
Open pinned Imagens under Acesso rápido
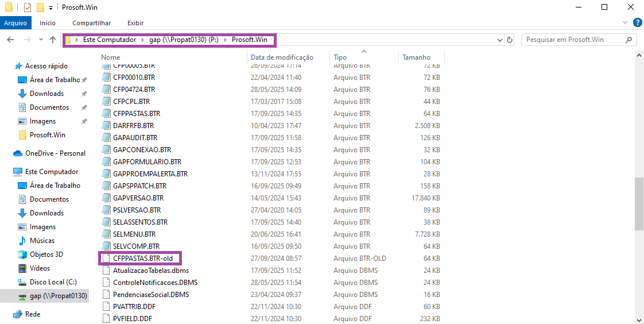(42, 121)
